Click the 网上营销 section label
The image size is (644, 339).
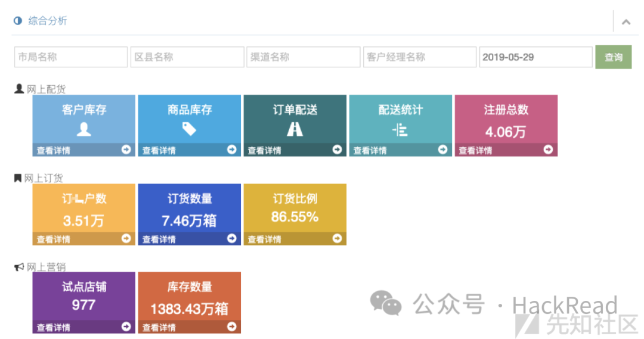click(46, 267)
